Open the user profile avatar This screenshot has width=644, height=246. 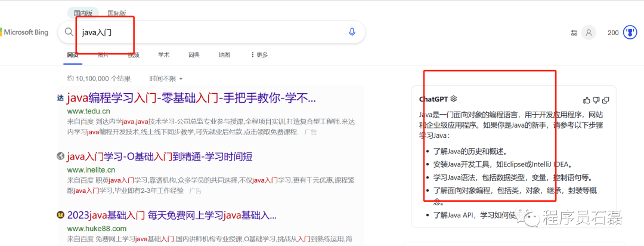pyautogui.click(x=589, y=32)
